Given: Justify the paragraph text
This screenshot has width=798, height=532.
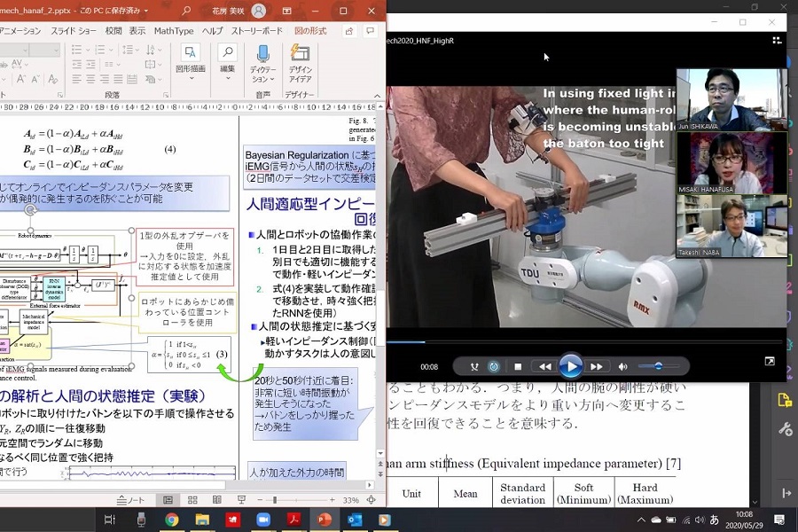Looking at the screenshot, I should 118,79.
